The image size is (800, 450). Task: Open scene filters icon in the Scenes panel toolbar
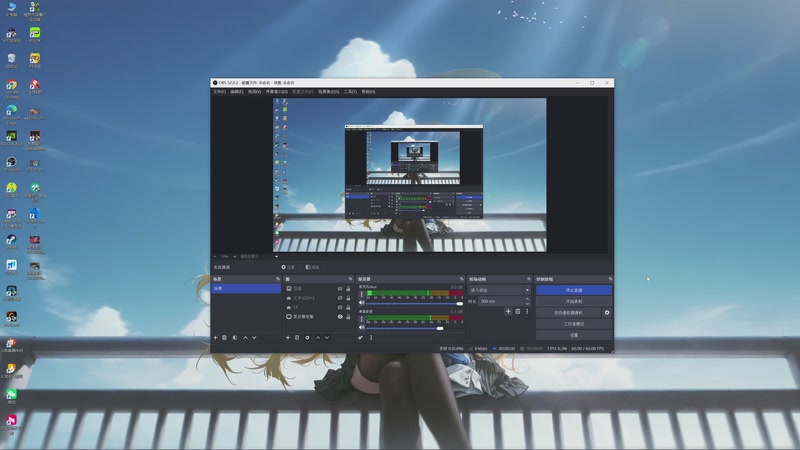tap(235, 337)
